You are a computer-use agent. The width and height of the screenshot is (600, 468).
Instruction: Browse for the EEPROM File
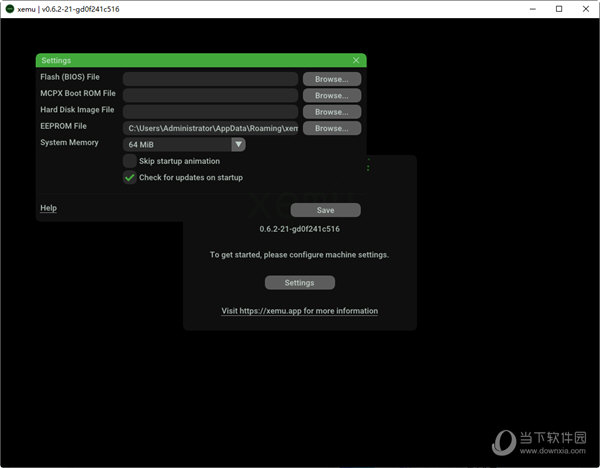coord(332,129)
